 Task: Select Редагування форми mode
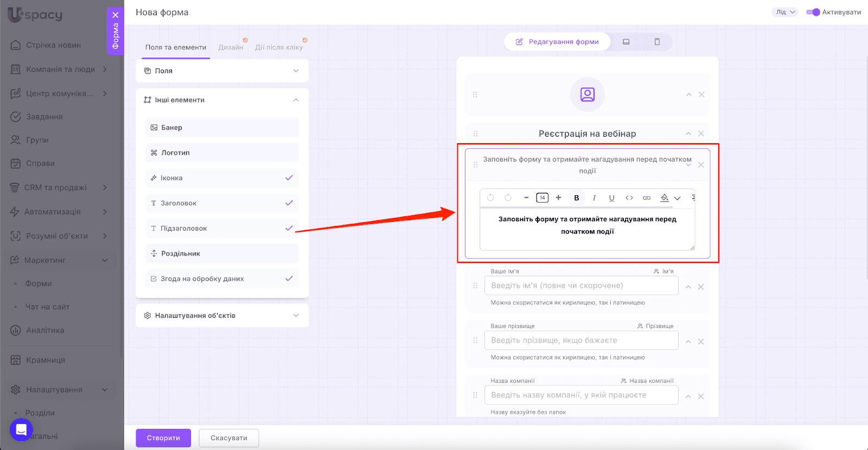[x=557, y=42]
